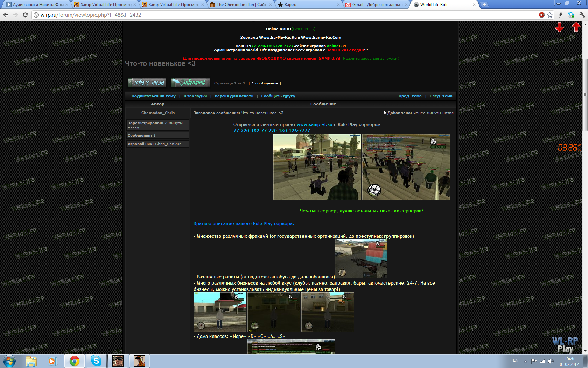
Task: Click the Сообщить другу link
Action: [x=278, y=96]
